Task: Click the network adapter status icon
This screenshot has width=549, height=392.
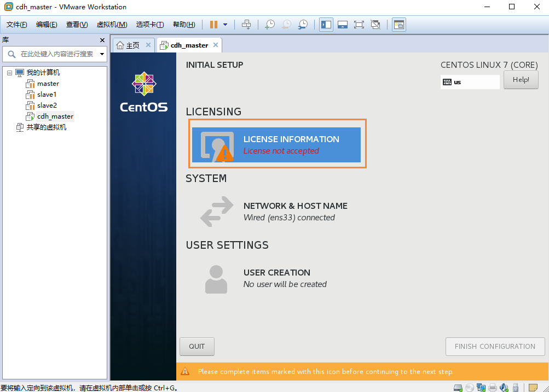Action: click(x=481, y=388)
